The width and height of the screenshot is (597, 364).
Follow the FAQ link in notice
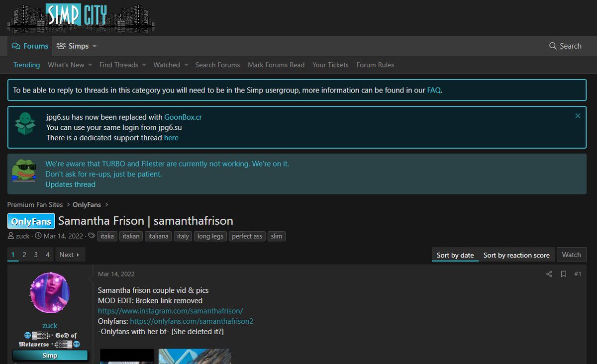point(434,90)
